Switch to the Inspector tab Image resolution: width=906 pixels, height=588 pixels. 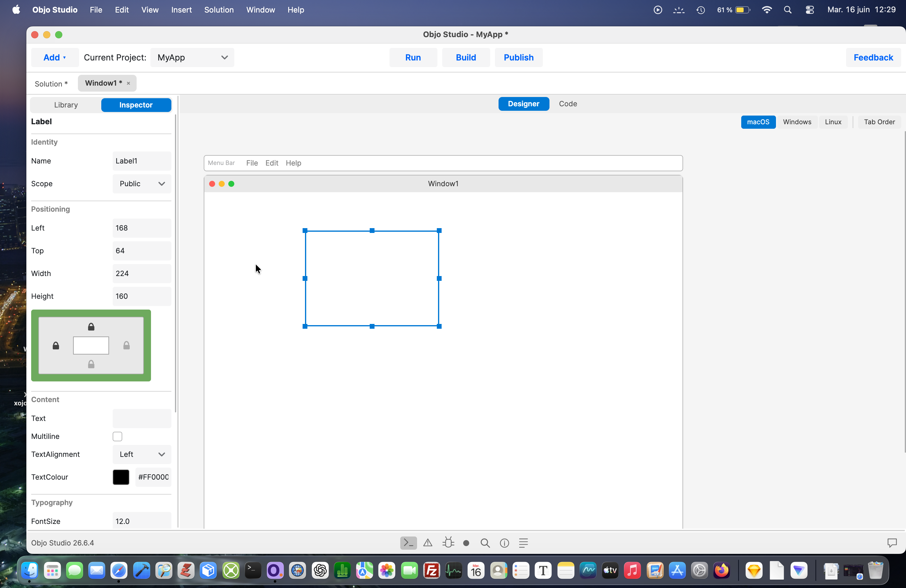136,105
